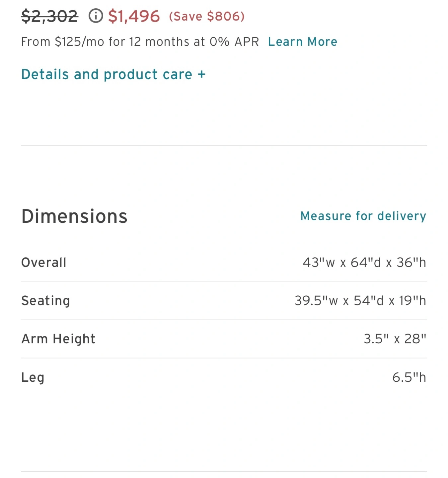Click the crossed-out $2,302 original price

click(49, 16)
